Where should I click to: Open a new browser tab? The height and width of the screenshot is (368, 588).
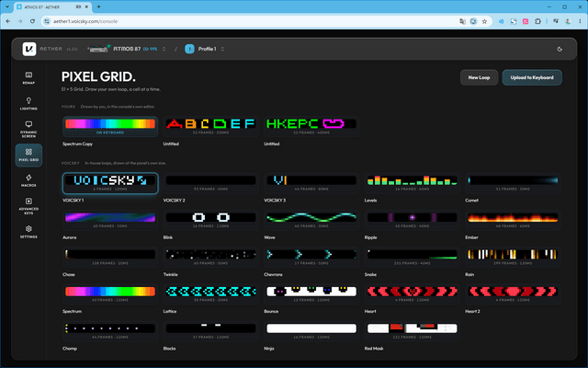point(98,6)
